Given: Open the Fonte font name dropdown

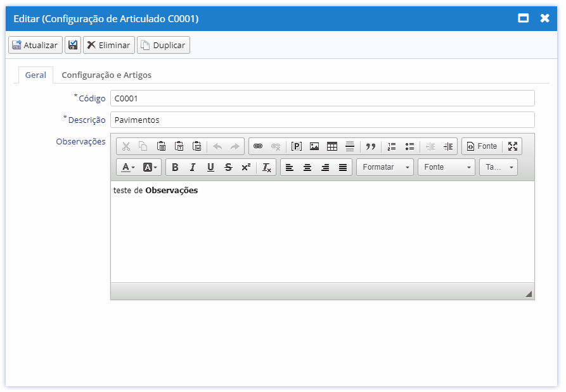Looking at the screenshot, I should click(446, 167).
